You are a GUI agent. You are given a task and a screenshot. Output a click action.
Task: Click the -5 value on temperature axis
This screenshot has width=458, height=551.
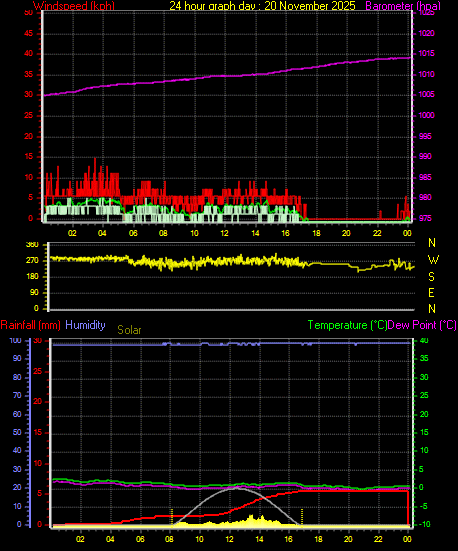tap(423, 506)
